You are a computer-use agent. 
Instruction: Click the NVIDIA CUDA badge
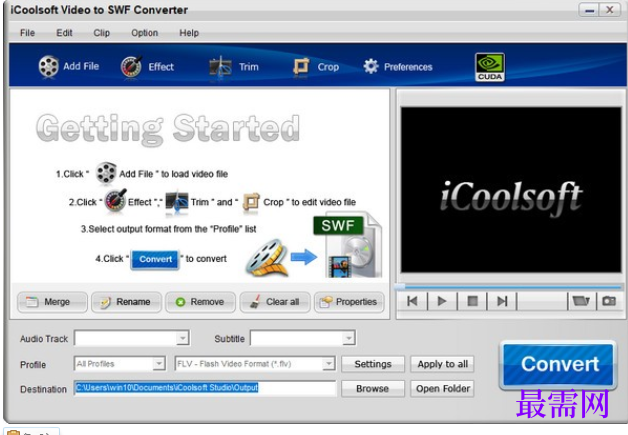489,67
